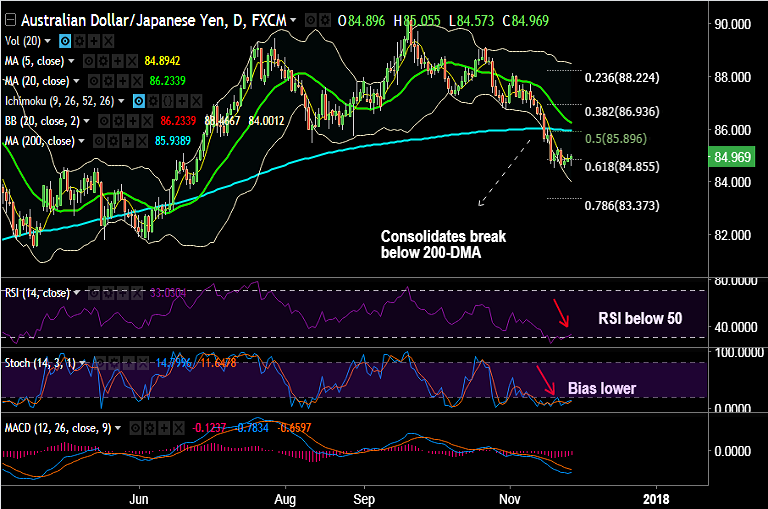Remove the Ichimoku indicator with X

pyautogui.click(x=196, y=101)
